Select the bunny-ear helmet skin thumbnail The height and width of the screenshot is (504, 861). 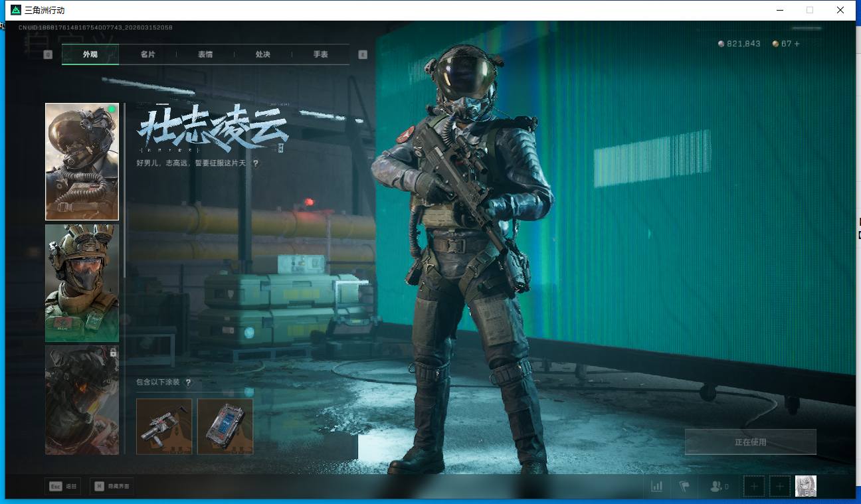pyautogui.click(x=82, y=283)
